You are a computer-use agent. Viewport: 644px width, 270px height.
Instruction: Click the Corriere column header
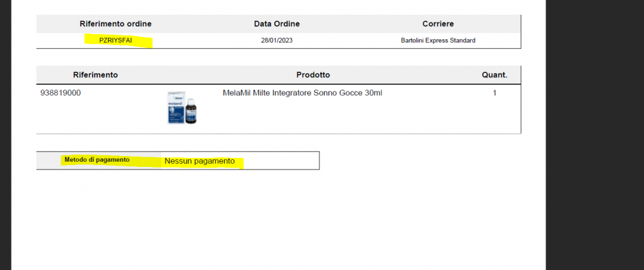(x=438, y=24)
